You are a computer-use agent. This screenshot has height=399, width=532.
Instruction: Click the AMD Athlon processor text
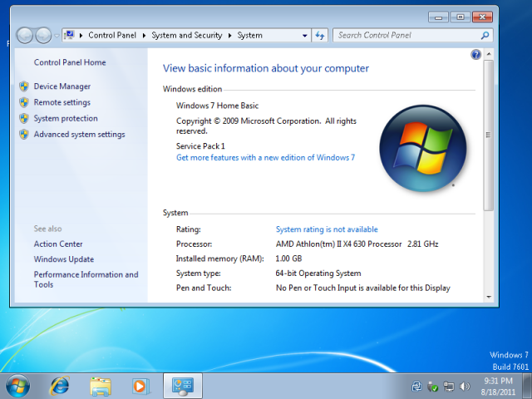click(357, 244)
